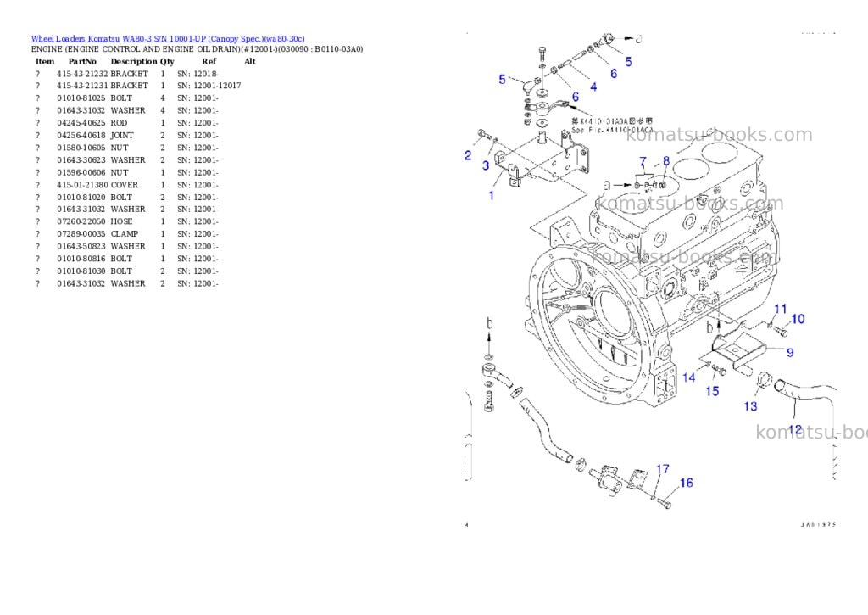Viewport: 868px width, 615px height.
Task: Select part number 415-01-21380
Action: click(x=82, y=185)
